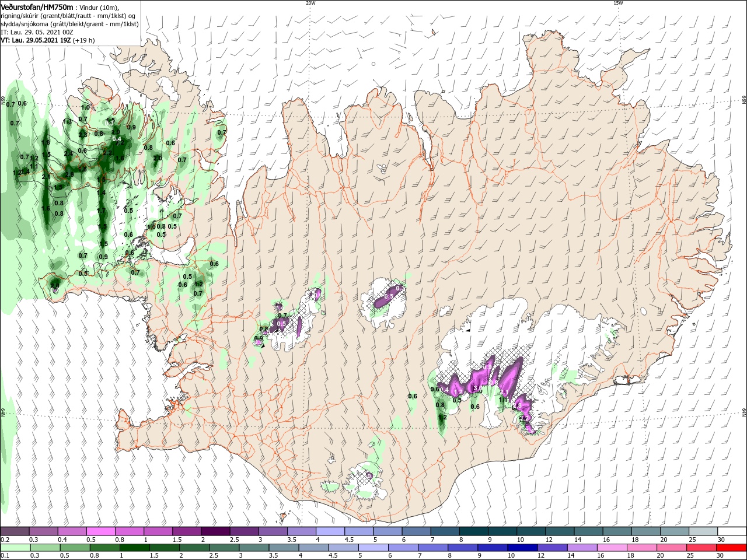Click the Veðurstofan/HM750m title text

tap(37, 6)
